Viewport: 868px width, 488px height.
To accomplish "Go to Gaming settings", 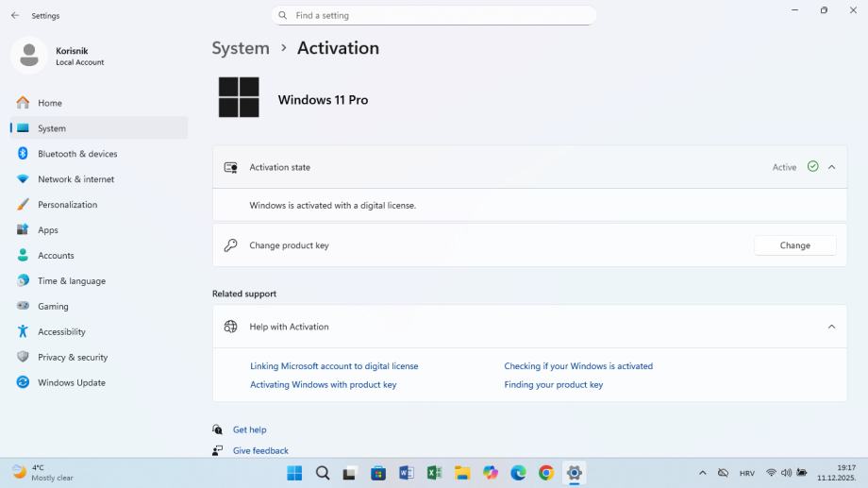I will click(x=98, y=307).
